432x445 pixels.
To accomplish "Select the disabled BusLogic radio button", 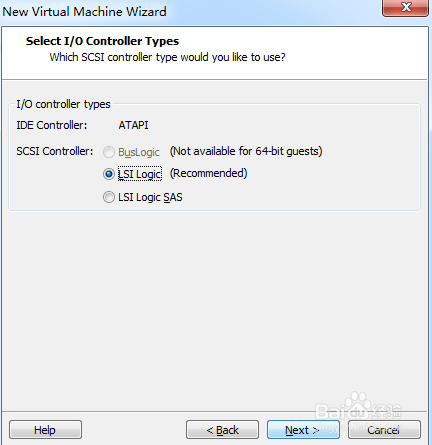I will pos(109,152).
